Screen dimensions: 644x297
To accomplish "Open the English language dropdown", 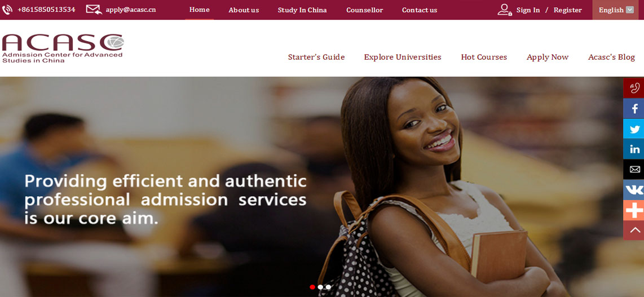I will 616,10.
